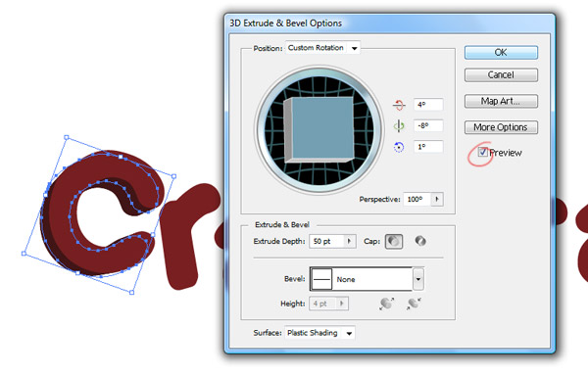Click the Cancel button
The height and width of the screenshot is (376, 588).
pos(501,74)
